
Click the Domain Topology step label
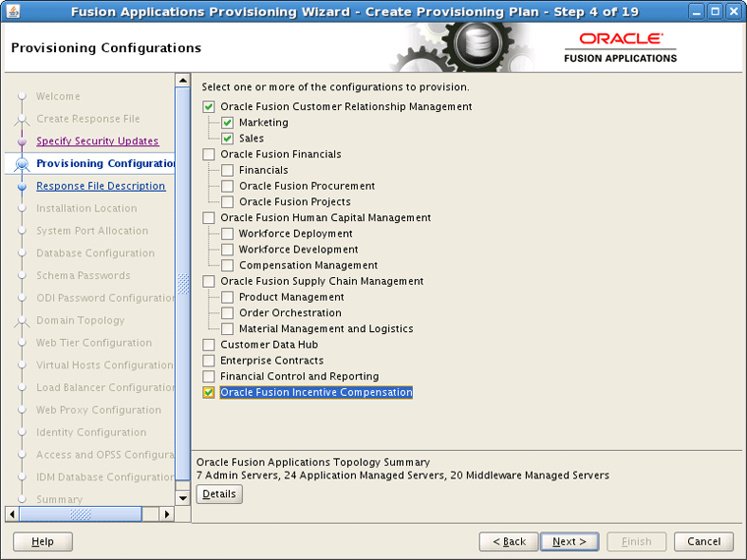click(x=81, y=320)
